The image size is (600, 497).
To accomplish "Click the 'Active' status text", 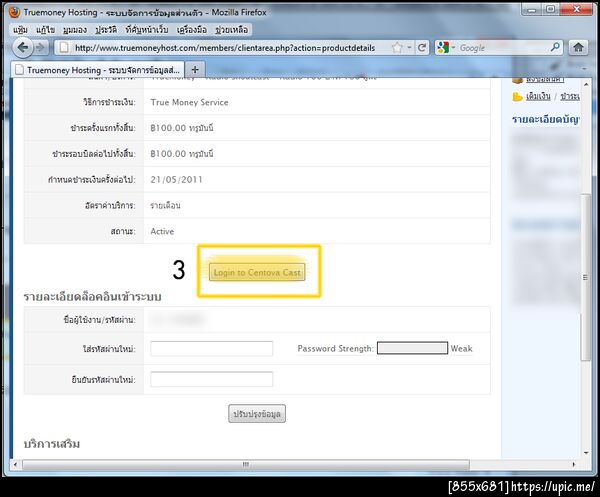I will (x=162, y=231).
